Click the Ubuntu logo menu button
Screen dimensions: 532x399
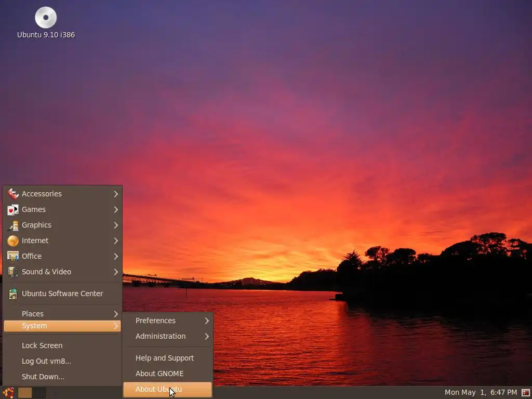pos(8,393)
